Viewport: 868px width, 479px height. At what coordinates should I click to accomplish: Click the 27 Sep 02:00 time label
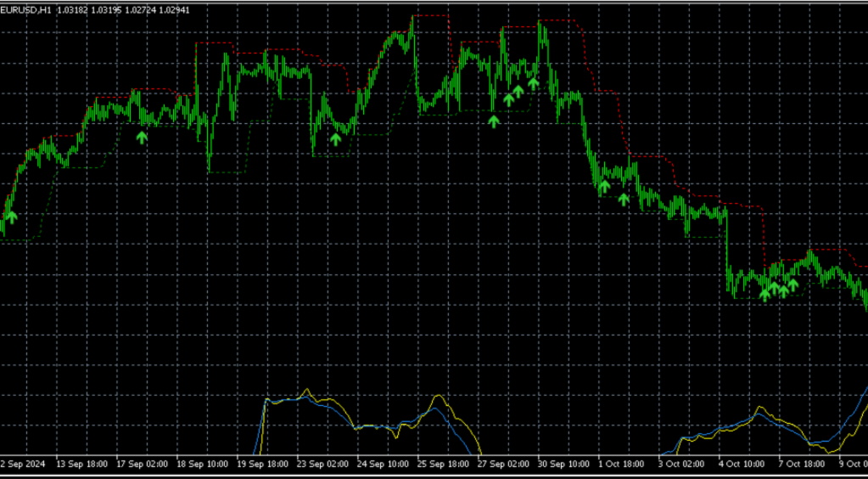coord(503,464)
